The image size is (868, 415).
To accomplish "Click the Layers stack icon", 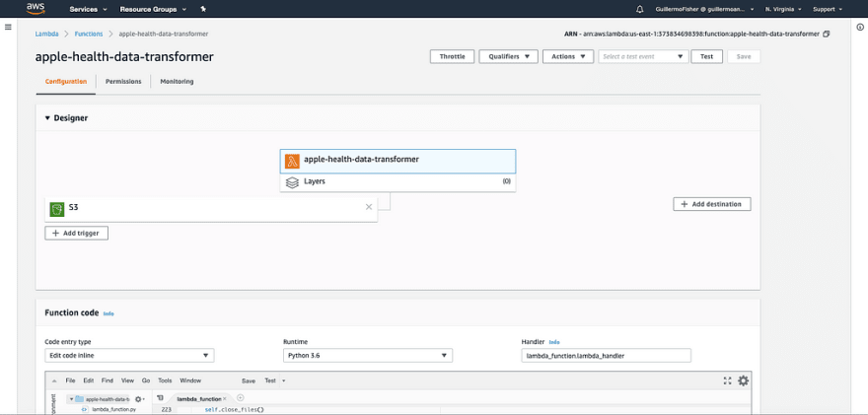I will click(292, 182).
